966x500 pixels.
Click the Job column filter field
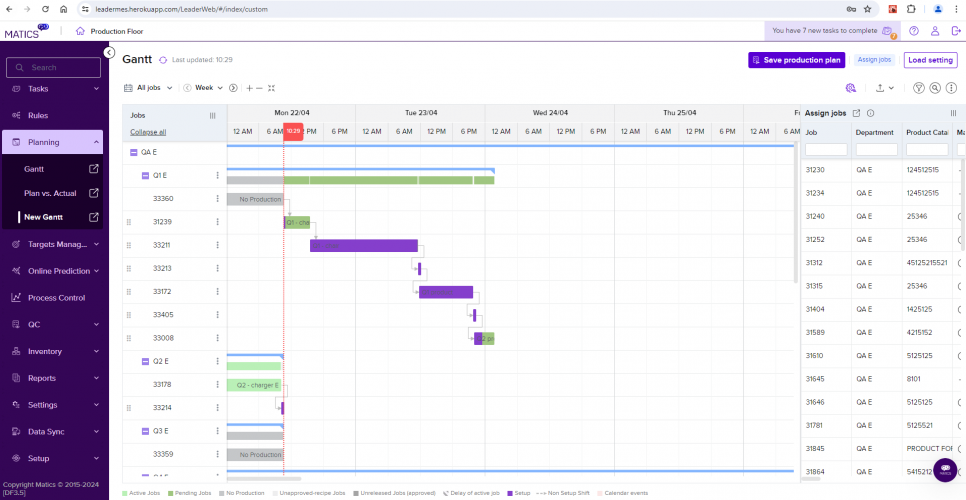point(826,150)
